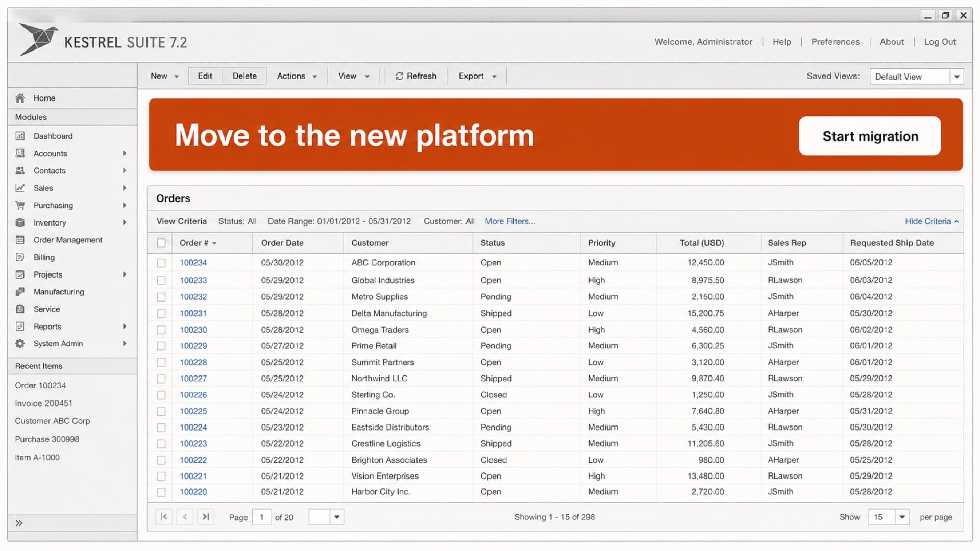This screenshot has width=980, height=551.
Task: Open the Actions dropdown menu
Action: tap(297, 76)
